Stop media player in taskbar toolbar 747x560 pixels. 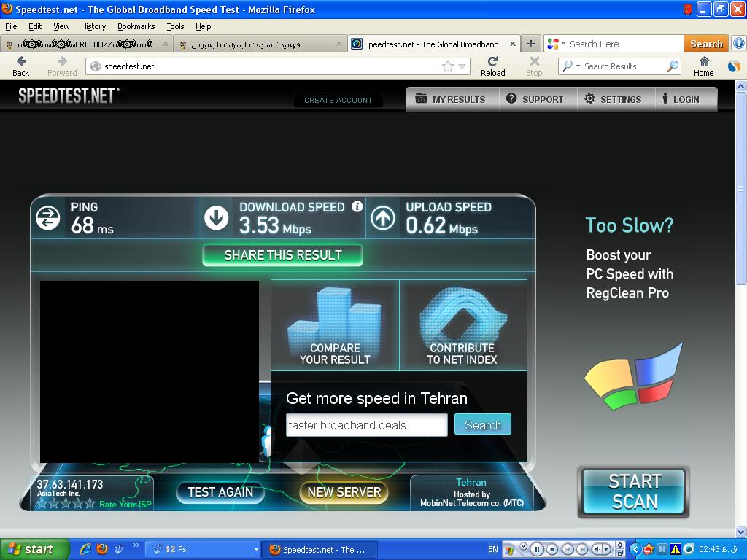pyautogui.click(x=552, y=550)
